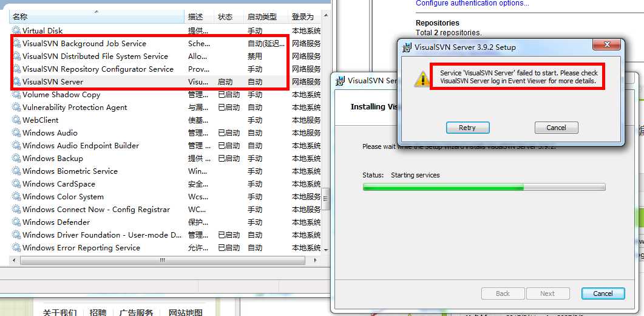The width and height of the screenshot is (644, 316).
Task: Open Configure authentication options link
Action: pyautogui.click(x=472, y=3)
